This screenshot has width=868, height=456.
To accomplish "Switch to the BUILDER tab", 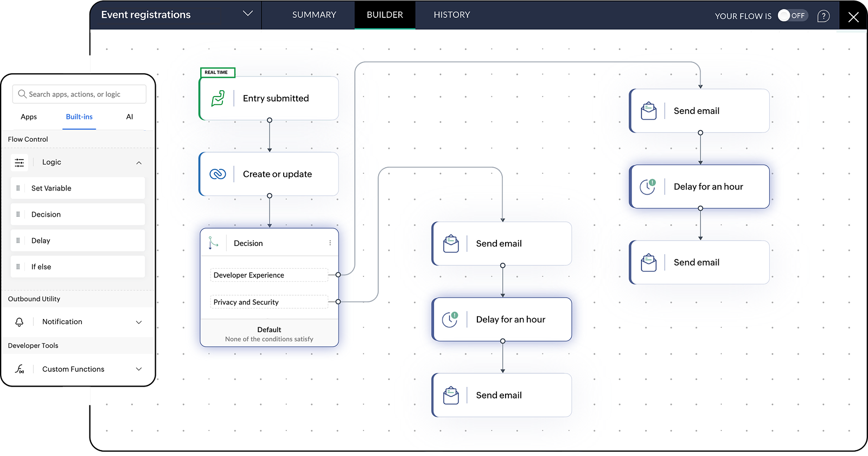I will 385,15.
